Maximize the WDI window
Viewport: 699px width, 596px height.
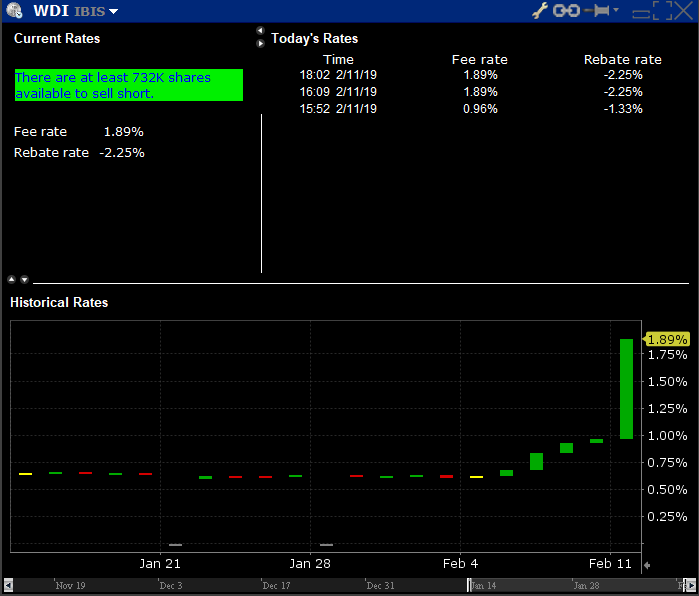(662, 10)
